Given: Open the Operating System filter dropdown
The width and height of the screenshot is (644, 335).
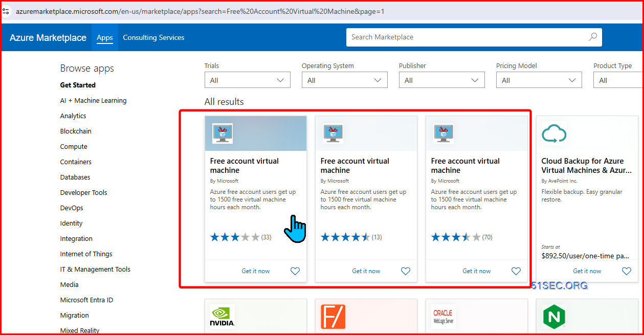Looking at the screenshot, I should point(345,80).
